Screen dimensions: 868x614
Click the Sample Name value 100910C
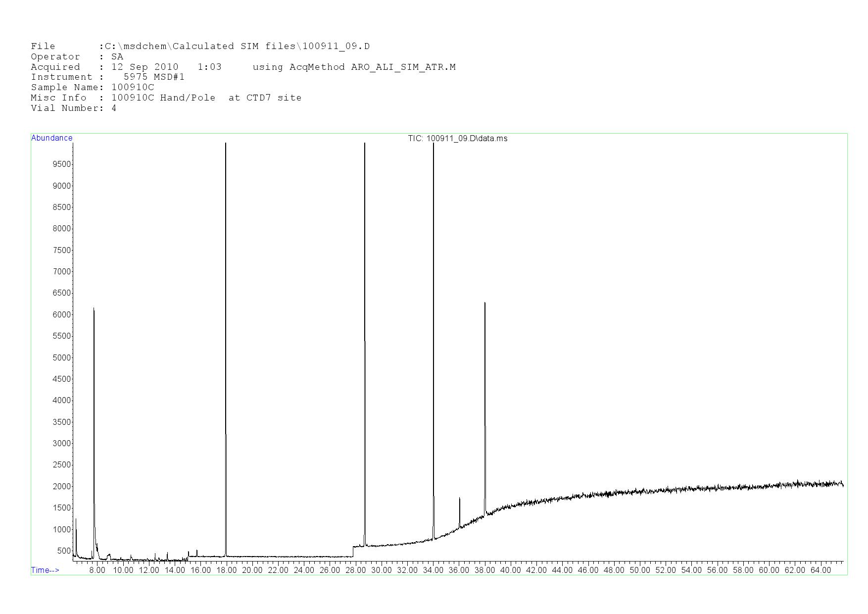133,88
